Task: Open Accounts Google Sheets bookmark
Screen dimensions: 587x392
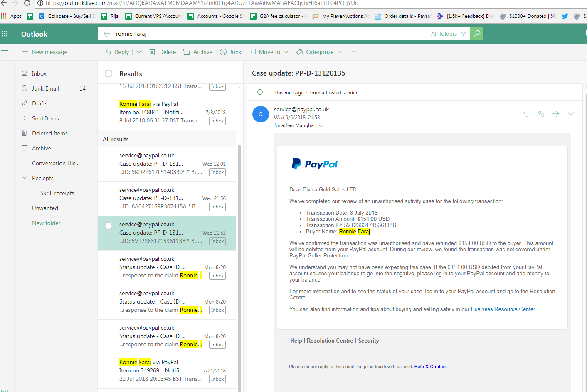Action: coord(216,16)
